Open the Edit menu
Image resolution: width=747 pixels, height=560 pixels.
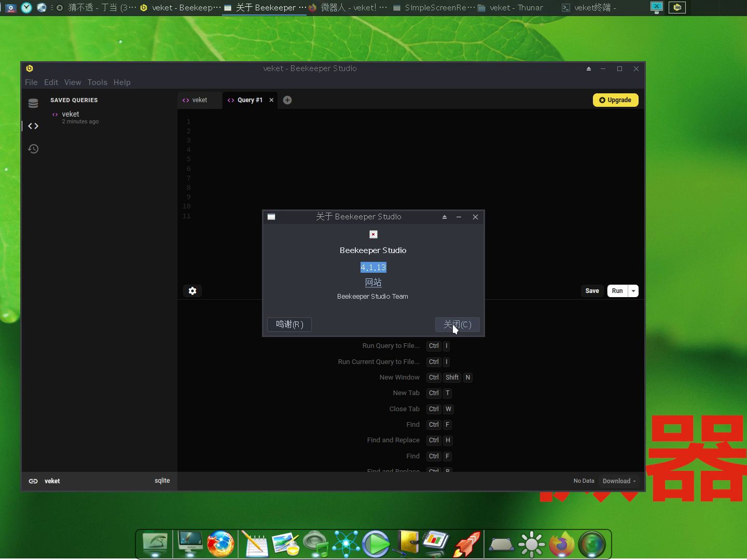coord(51,82)
